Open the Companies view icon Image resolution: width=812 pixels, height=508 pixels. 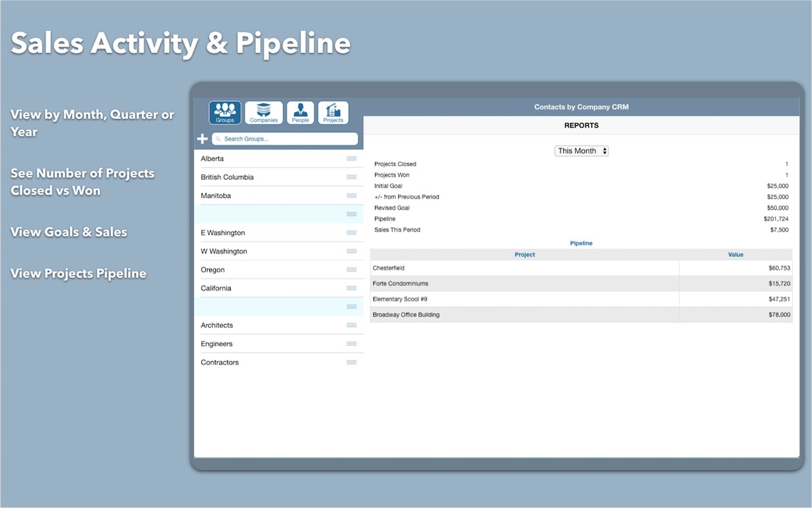[x=263, y=112]
